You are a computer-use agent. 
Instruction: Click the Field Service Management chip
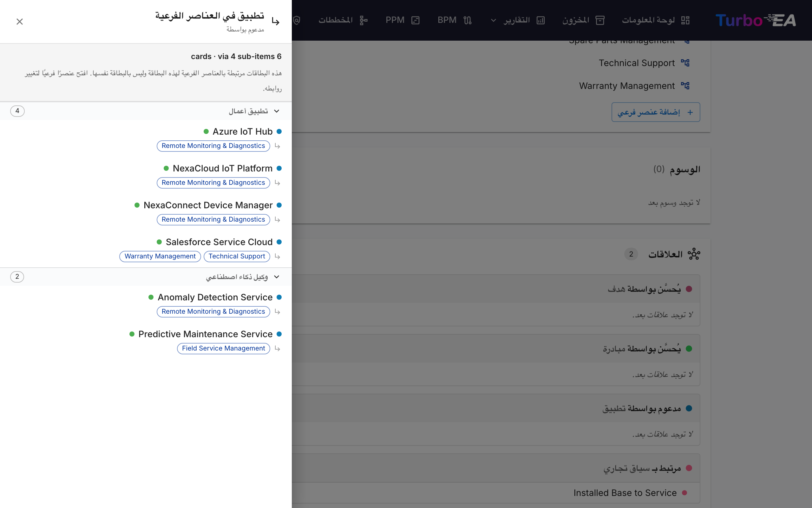point(224,348)
